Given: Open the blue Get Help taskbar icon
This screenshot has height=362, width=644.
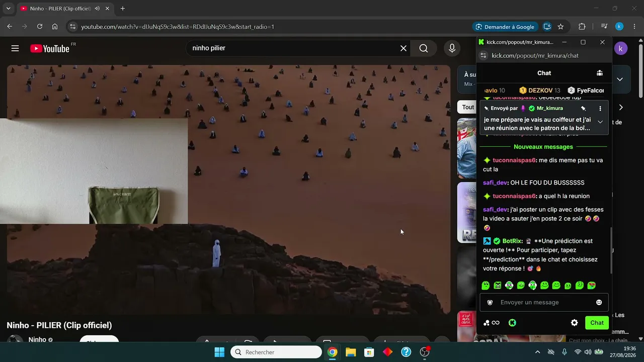Looking at the screenshot, I should (x=406, y=352).
